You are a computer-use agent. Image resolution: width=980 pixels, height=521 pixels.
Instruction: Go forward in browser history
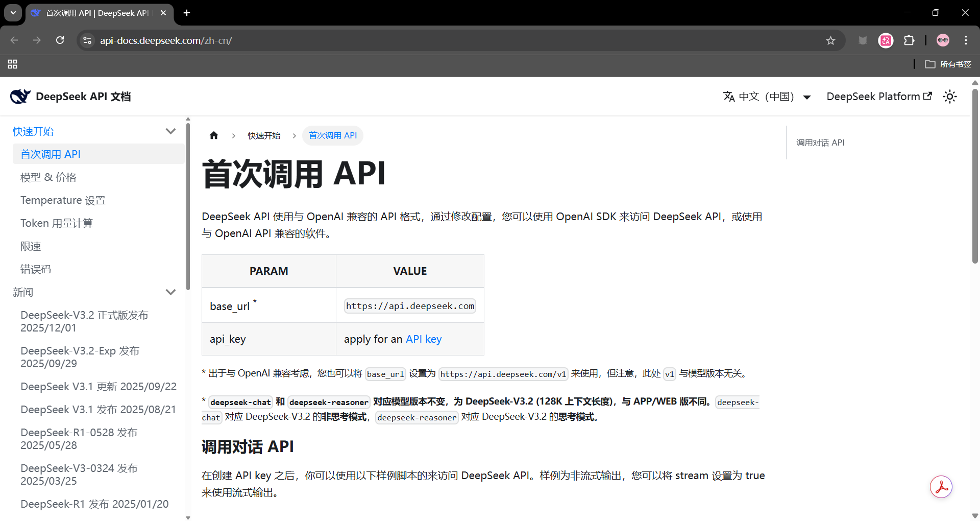(x=37, y=40)
